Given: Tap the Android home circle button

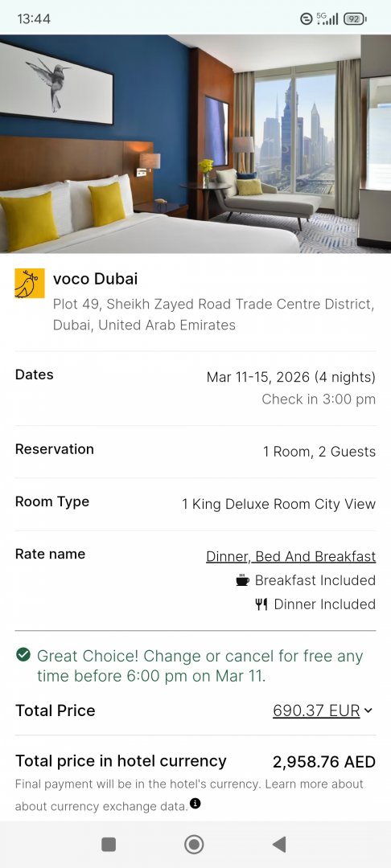Looking at the screenshot, I should tap(194, 844).
